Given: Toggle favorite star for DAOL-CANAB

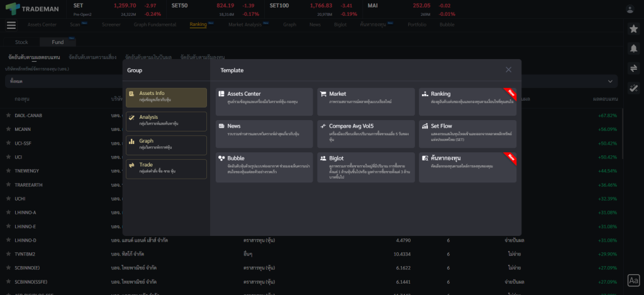Looking at the screenshot, I should coord(8,116).
